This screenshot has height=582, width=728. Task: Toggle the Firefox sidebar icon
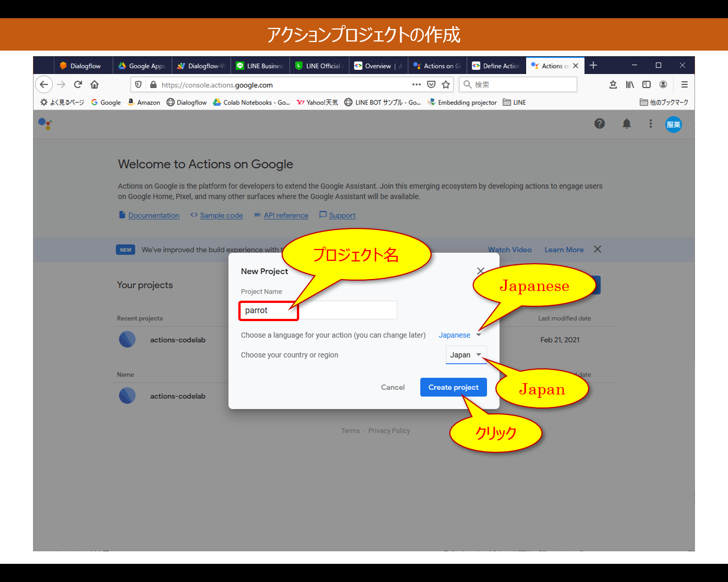pyautogui.click(x=646, y=84)
